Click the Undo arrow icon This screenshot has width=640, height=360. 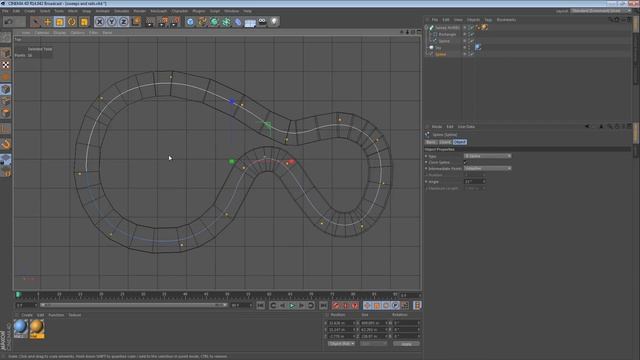tap(9, 22)
